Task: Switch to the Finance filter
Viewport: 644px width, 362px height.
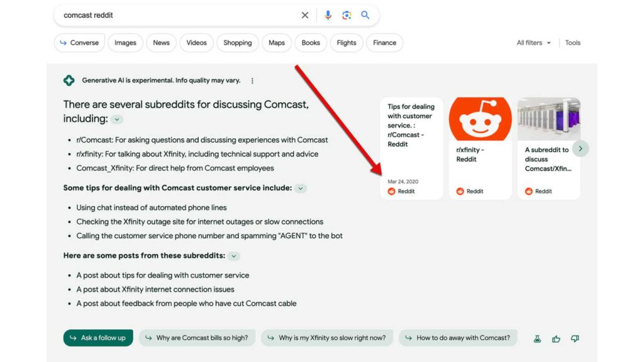Action: click(384, 43)
